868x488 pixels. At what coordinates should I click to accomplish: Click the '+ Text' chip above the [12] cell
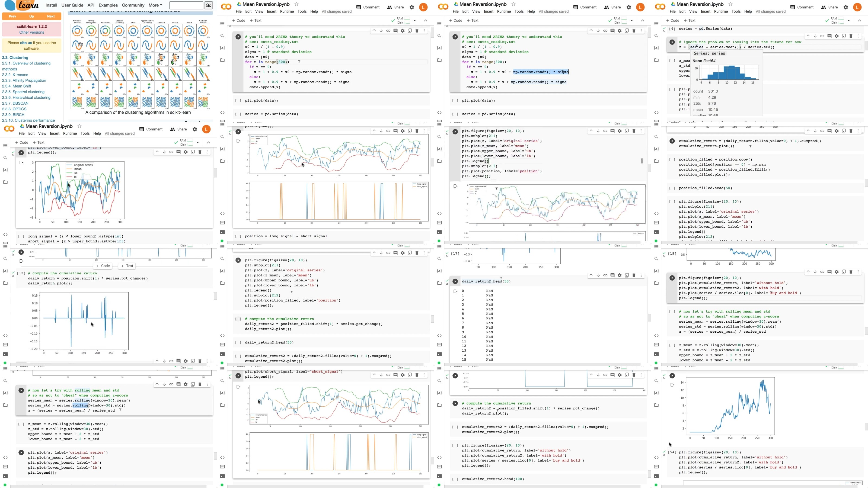click(127, 266)
